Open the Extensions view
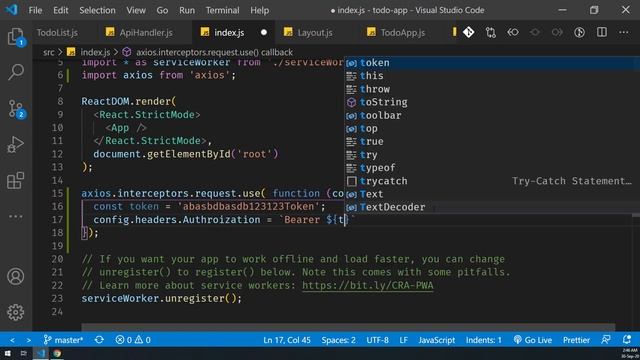This screenshot has width=640, height=360. pyautogui.click(x=16, y=180)
